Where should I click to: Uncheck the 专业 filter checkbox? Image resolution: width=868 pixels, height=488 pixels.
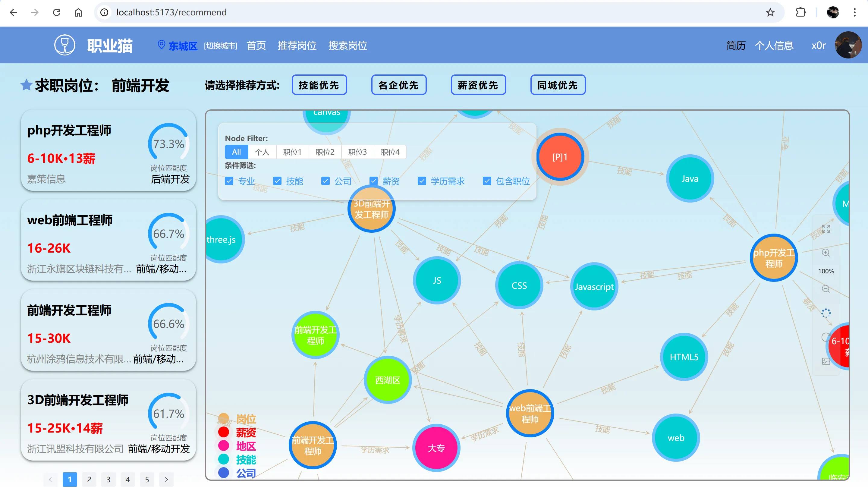pos(229,181)
